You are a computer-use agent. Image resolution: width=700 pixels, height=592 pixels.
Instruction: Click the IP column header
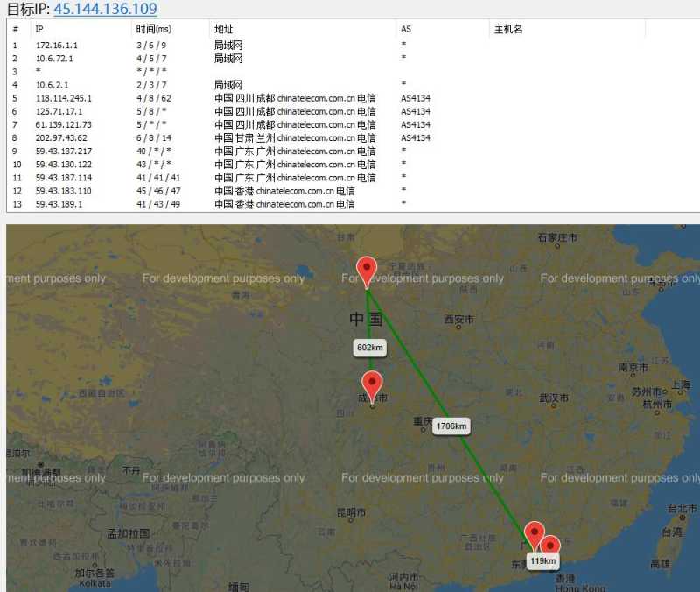39,29
